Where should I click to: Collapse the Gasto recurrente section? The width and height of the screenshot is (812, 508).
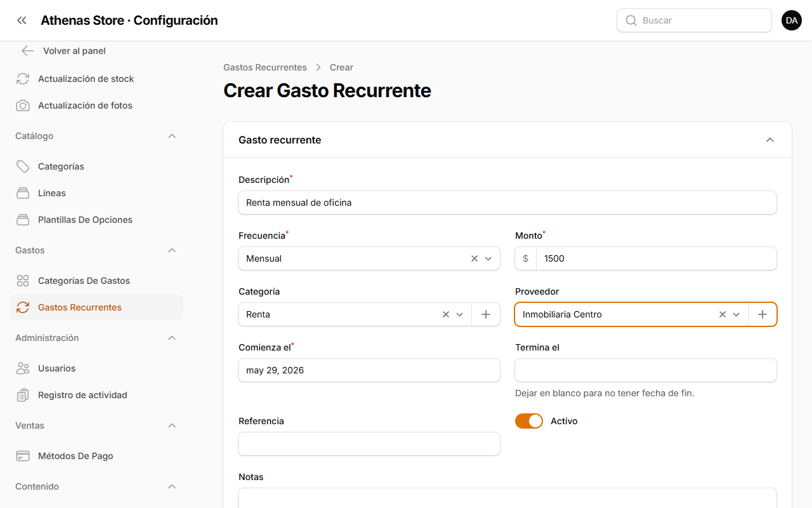[770, 140]
